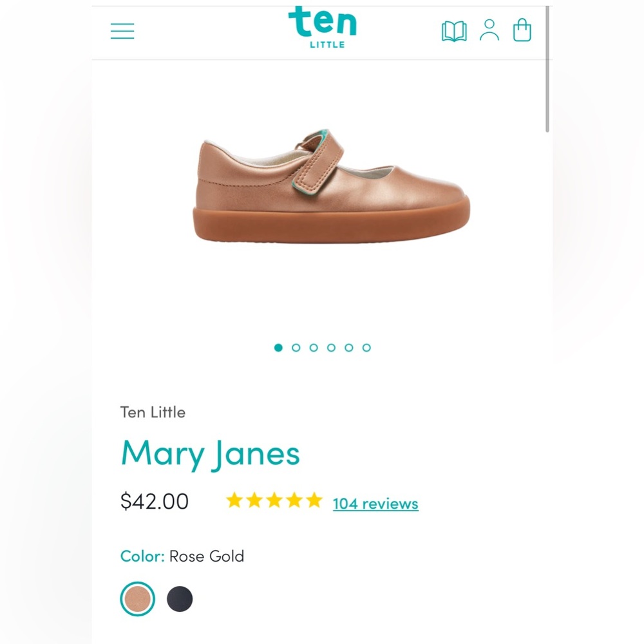The image size is (644, 644).
Task: Switch to the Navy color swatch
Action: (179, 598)
